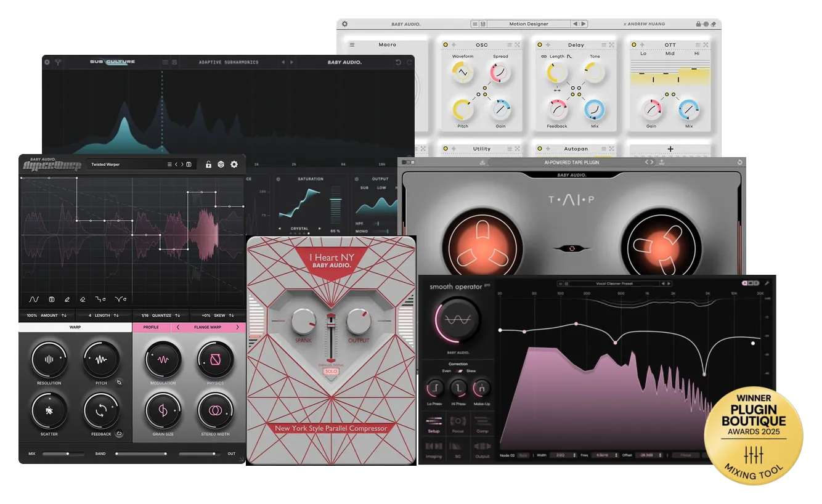Open the wrench settings in Smooth Operator
Viewport: 822px width, 504px height.
pos(767,283)
